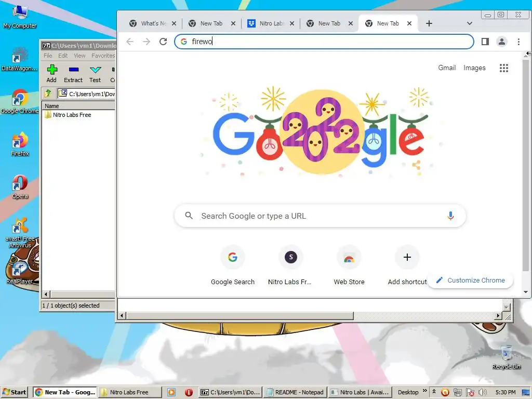Open Google Search shortcut tile

[x=233, y=265]
